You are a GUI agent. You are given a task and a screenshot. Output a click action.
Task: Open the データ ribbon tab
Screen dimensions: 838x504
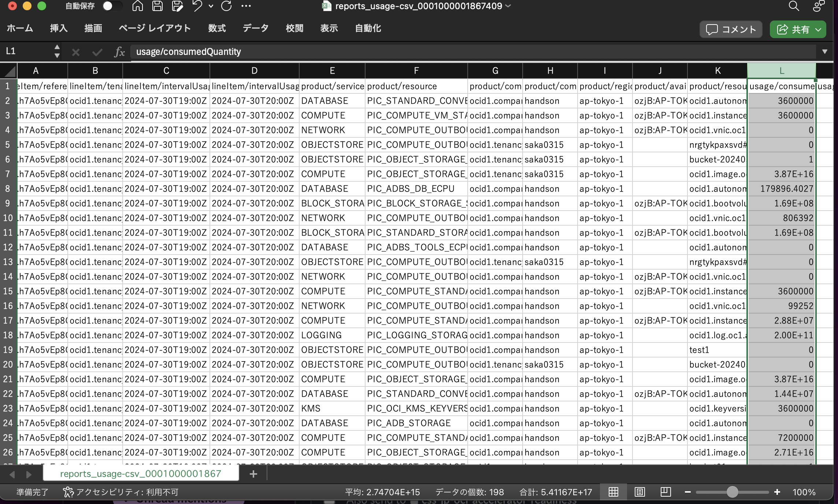(255, 28)
